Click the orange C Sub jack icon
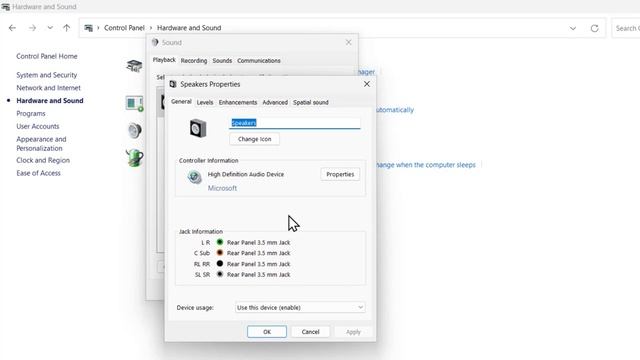Viewport: 640px width, 360px height. (x=220, y=253)
